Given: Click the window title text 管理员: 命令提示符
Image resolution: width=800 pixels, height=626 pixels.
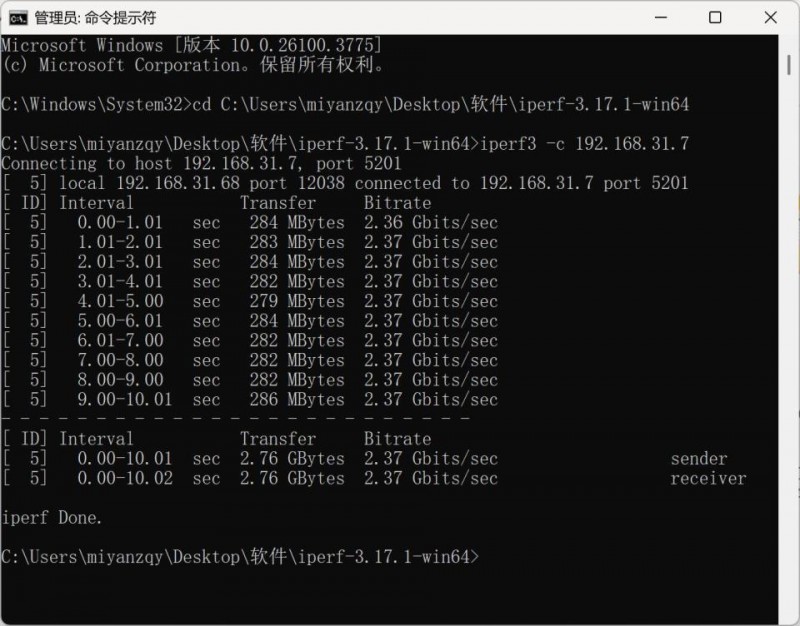Looking at the screenshot, I should tap(91, 17).
